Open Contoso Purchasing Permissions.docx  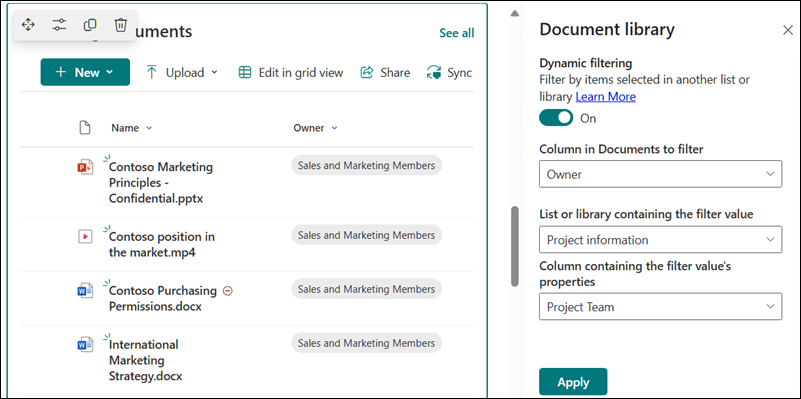tap(163, 298)
